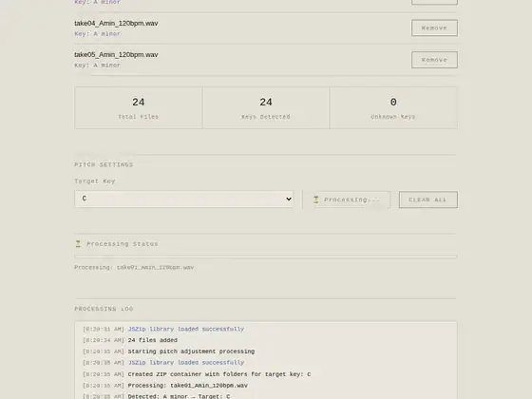Click 'Created ZIP container' log entry

tap(219, 374)
